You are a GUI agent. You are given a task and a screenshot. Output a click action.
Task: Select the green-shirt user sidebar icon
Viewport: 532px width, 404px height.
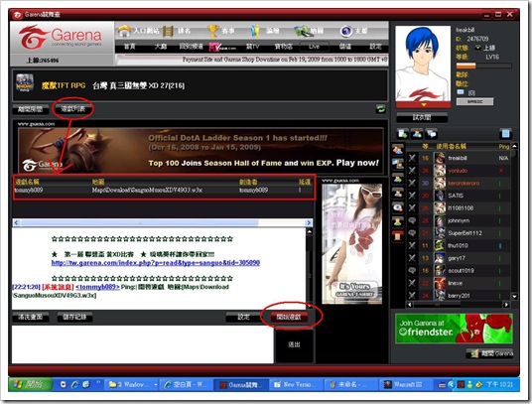coord(398,179)
